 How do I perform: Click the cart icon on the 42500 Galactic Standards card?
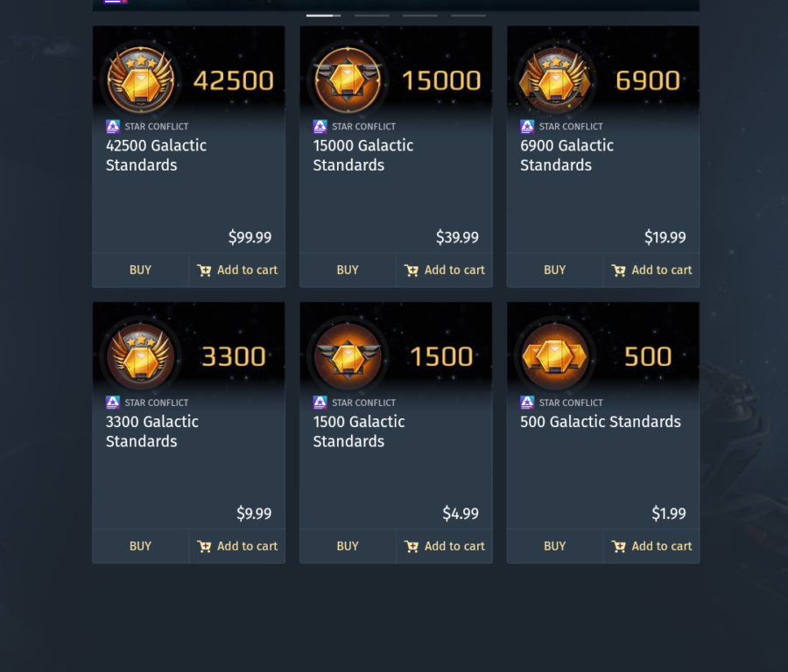pos(203,269)
